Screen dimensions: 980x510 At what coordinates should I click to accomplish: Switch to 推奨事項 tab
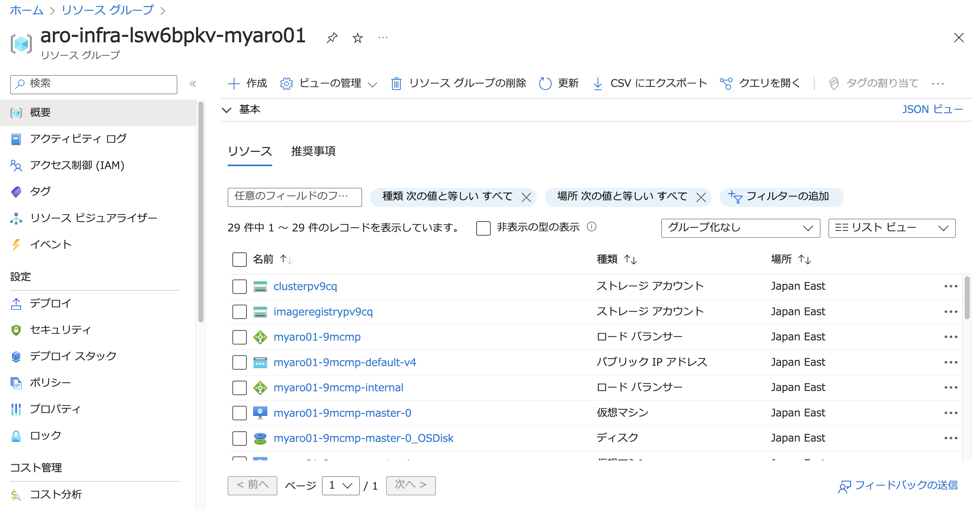click(313, 151)
